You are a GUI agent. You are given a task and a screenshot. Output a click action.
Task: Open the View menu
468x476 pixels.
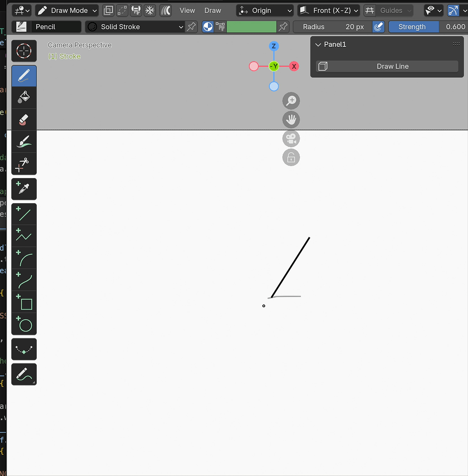point(187,10)
